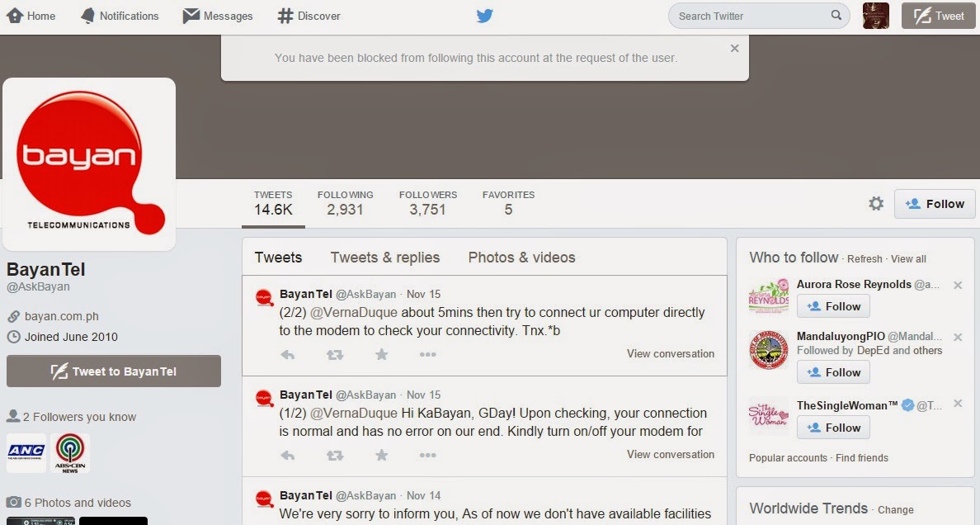
Task: Click the Tweet compose button
Action: [938, 17]
